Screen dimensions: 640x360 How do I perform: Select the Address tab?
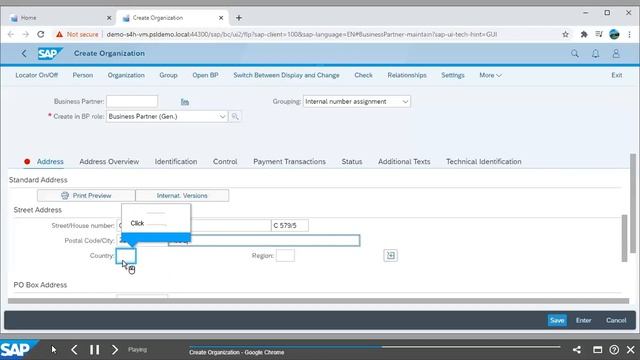coord(50,162)
